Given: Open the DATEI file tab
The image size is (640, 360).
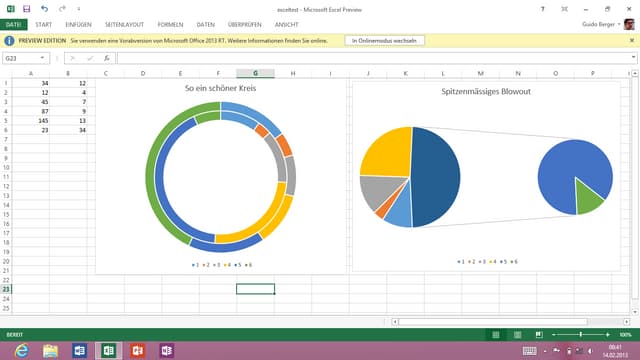Looking at the screenshot, I should point(13,24).
